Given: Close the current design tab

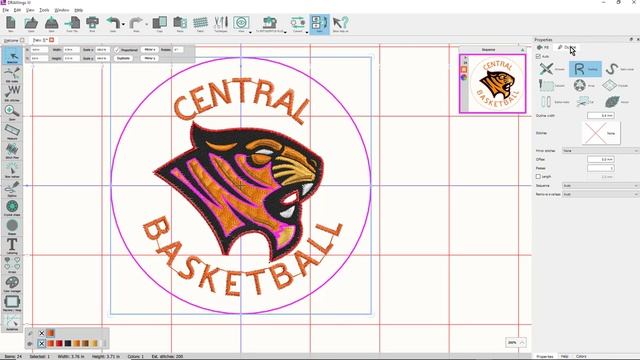Looking at the screenshot, I should click(51, 40).
